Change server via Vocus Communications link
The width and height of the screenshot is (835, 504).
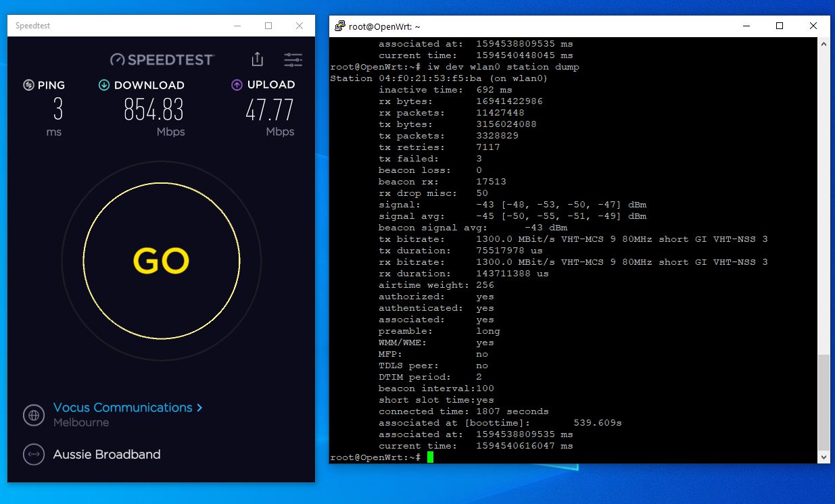coord(128,407)
